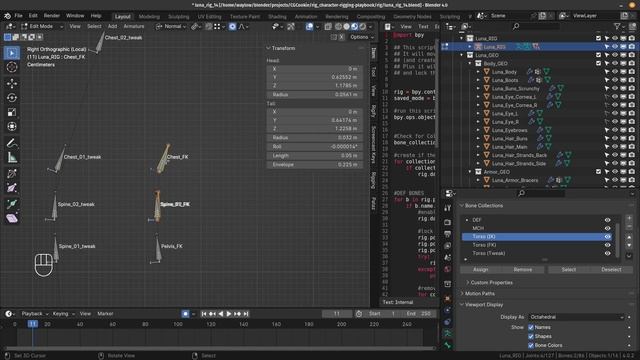The width and height of the screenshot is (640, 360).
Task: Open the World properties tab
Action: (x=448, y=269)
